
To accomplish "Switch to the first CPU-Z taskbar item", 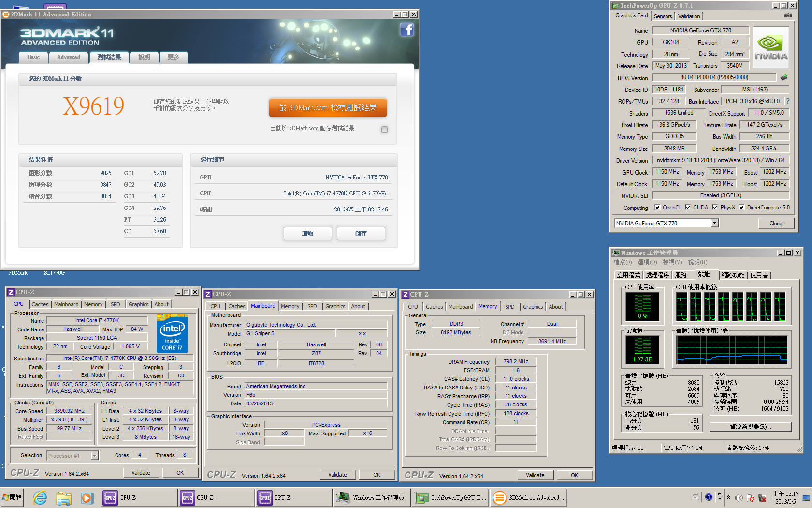I will [139, 497].
